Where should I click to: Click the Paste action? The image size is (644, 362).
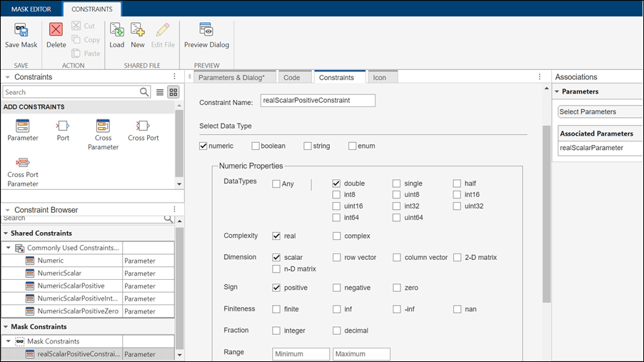(86, 53)
